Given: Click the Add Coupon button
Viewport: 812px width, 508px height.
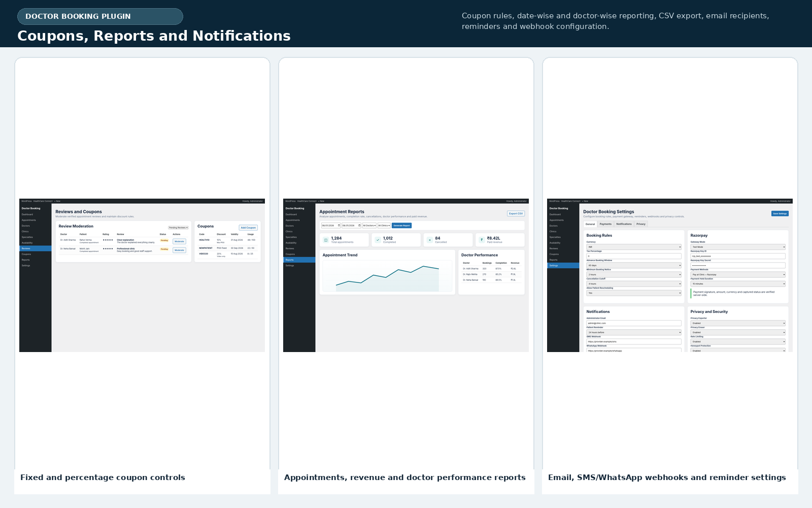Looking at the screenshot, I should (248, 228).
